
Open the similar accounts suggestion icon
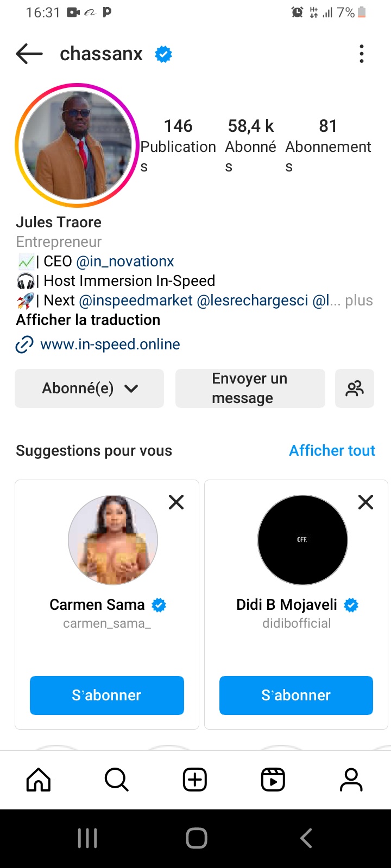355,388
